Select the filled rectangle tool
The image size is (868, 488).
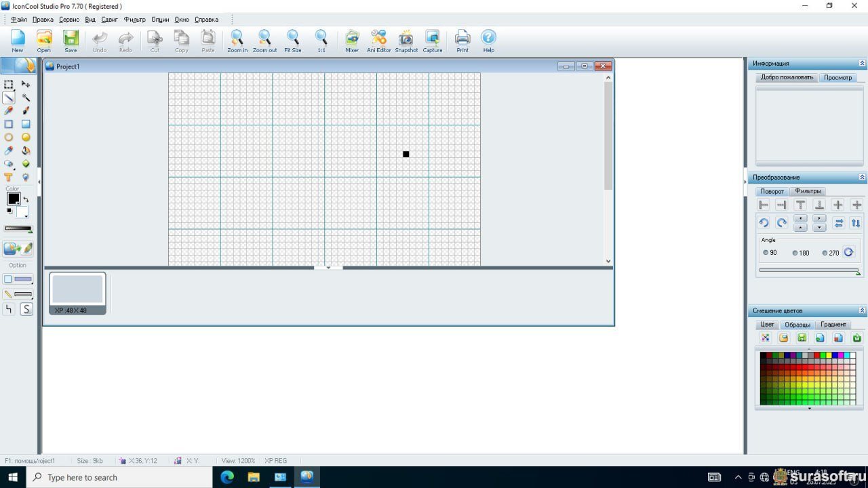pyautogui.click(x=26, y=124)
